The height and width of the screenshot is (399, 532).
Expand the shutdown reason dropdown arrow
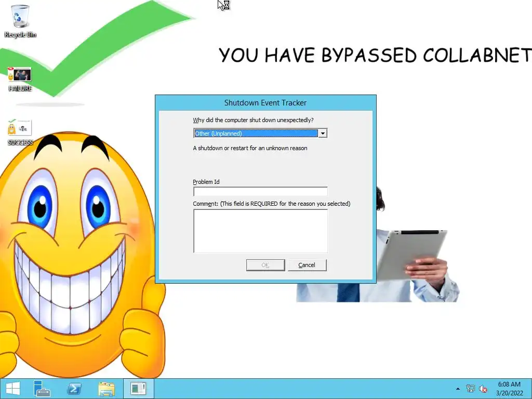coord(323,134)
